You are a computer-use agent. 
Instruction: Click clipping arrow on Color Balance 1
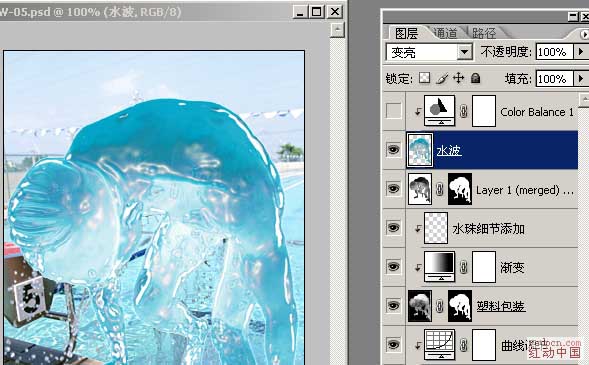pyautogui.click(x=417, y=112)
